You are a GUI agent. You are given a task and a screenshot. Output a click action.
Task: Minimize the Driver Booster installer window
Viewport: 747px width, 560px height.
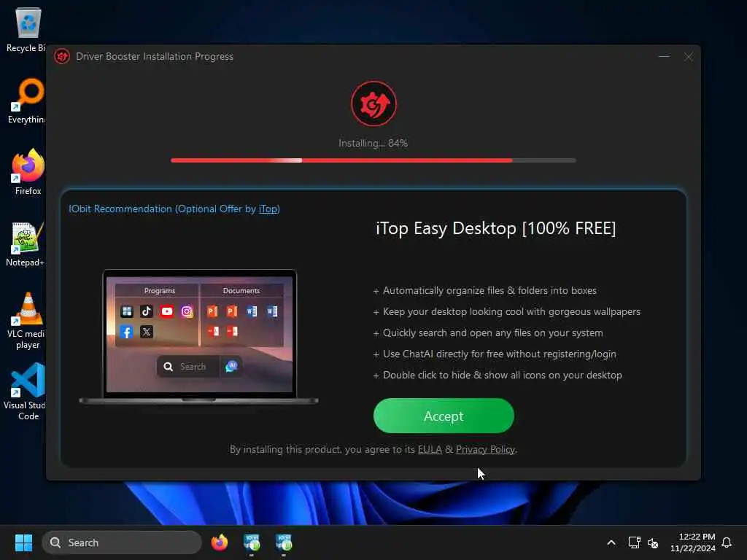[x=664, y=57]
